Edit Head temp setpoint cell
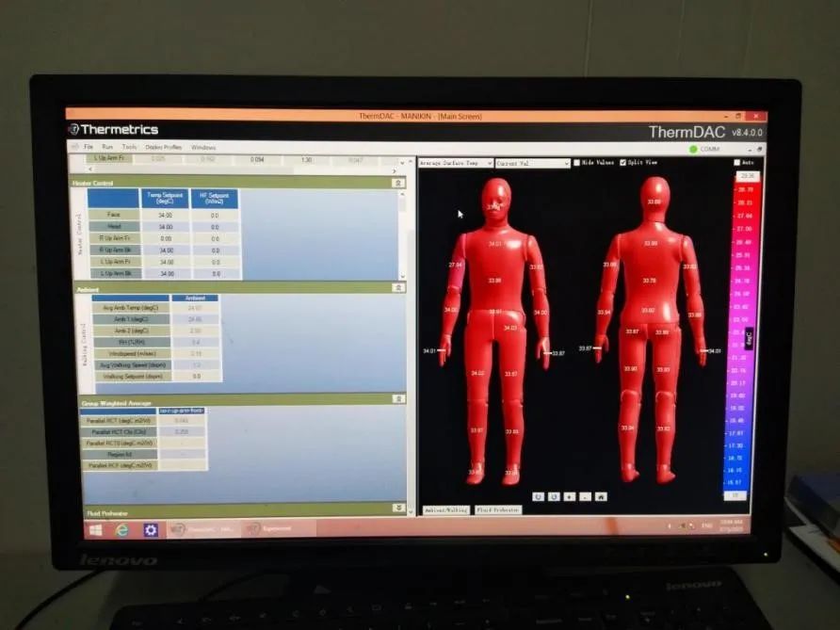 tap(166, 227)
